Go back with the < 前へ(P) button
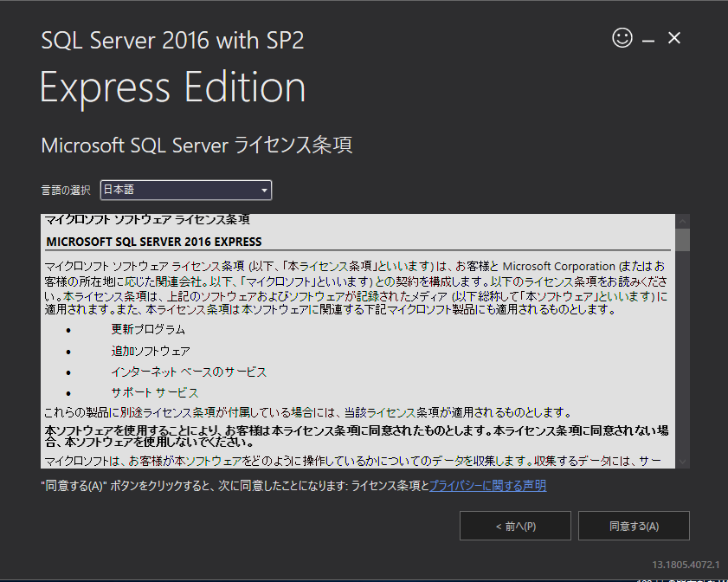This screenshot has width=728, height=582. pyautogui.click(x=515, y=526)
